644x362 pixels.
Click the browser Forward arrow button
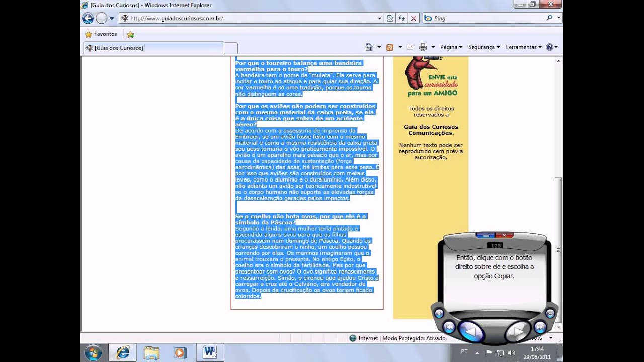pos(101,18)
